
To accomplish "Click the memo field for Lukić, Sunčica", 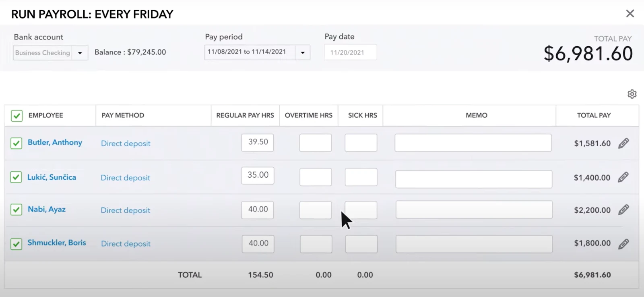I will click(x=474, y=179).
